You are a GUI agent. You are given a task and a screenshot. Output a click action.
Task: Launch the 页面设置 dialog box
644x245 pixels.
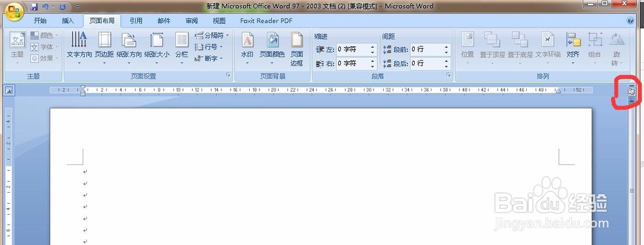click(228, 75)
